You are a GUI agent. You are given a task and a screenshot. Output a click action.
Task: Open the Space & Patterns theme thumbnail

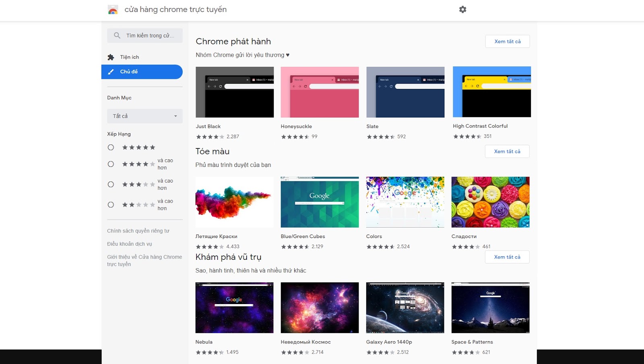pyautogui.click(x=490, y=308)
